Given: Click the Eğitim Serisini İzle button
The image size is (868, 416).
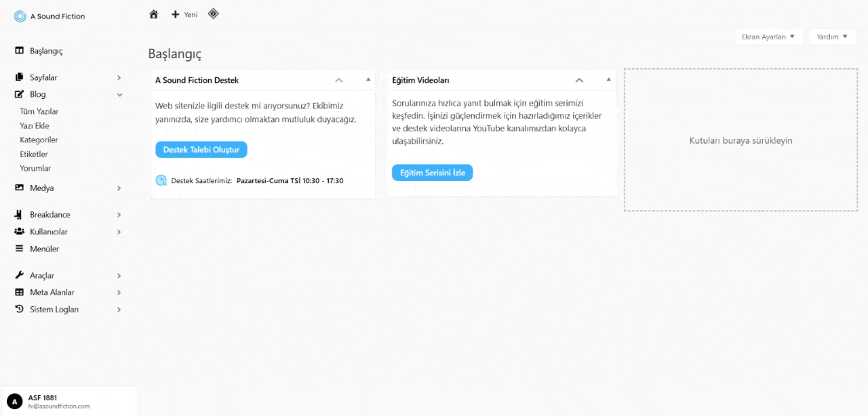Looking at the screenshot, I should click(x=432, y=172).
